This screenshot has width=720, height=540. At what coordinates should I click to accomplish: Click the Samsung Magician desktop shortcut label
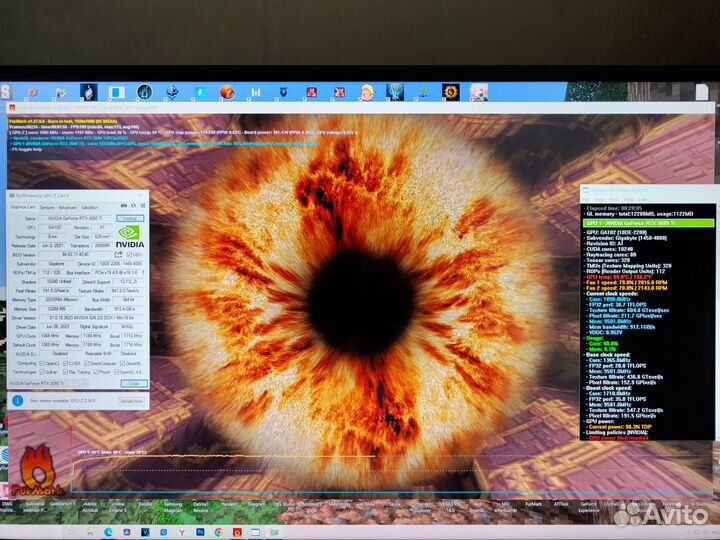coord(173,507)
